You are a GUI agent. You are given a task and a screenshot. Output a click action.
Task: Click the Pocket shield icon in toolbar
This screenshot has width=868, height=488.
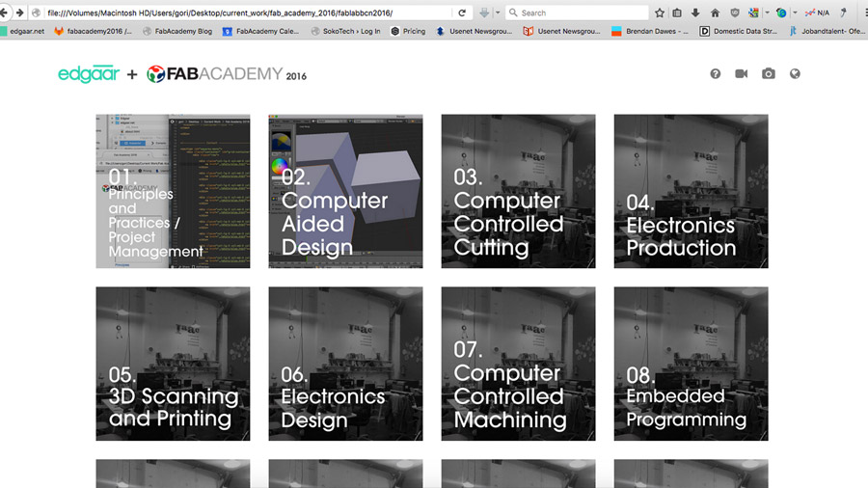(x=735, y=13)
